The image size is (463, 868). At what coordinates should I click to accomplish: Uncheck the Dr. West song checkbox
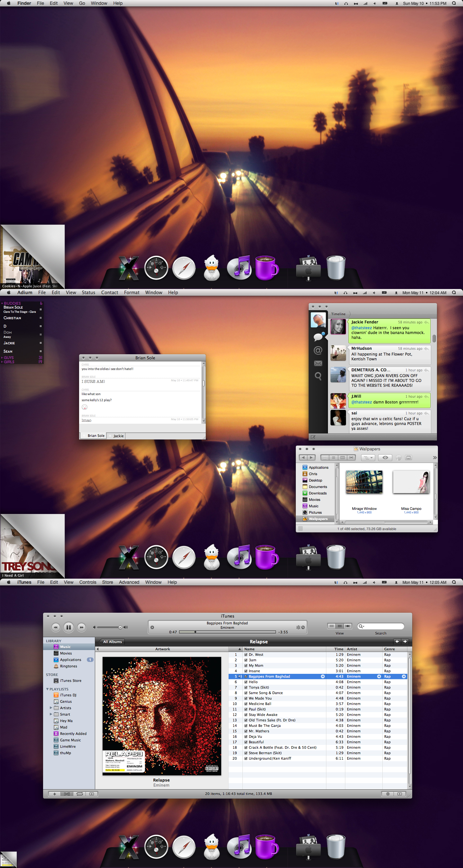point(246,655)
